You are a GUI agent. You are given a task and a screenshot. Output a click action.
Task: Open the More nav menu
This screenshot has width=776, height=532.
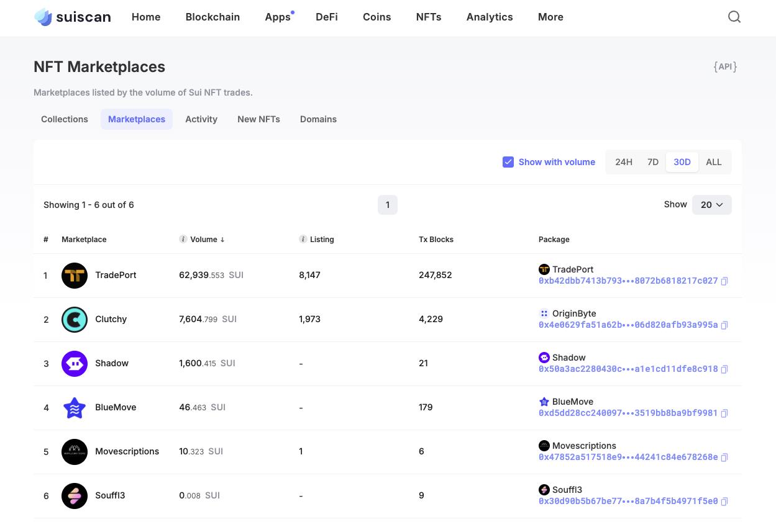click(550, 17)
